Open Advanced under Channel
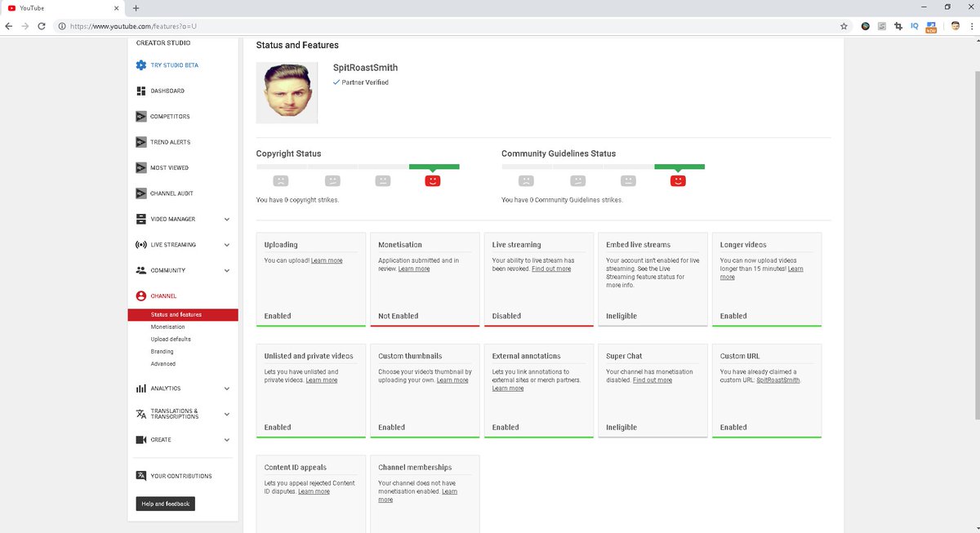 (x=163, y=363)
